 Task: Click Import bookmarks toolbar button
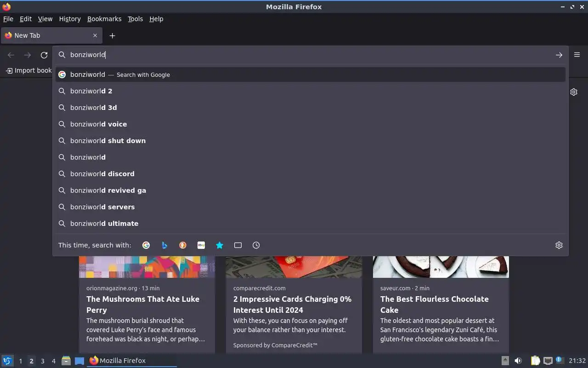coord(28,70)
